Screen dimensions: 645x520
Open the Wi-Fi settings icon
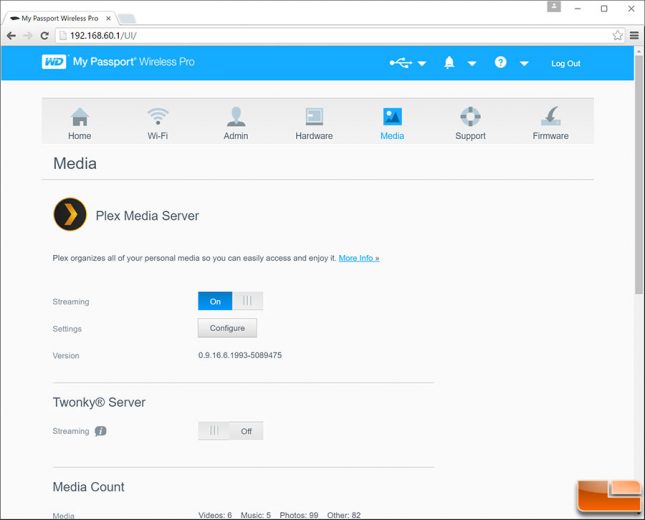pos(158,116)
